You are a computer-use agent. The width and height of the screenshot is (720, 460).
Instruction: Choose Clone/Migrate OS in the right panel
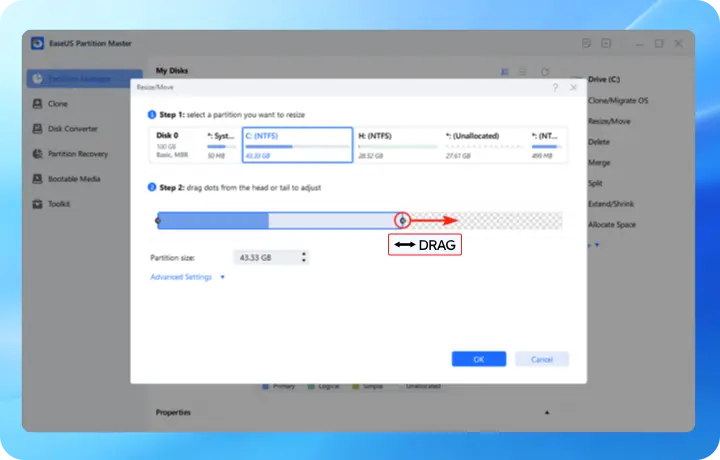coord(618,101)
